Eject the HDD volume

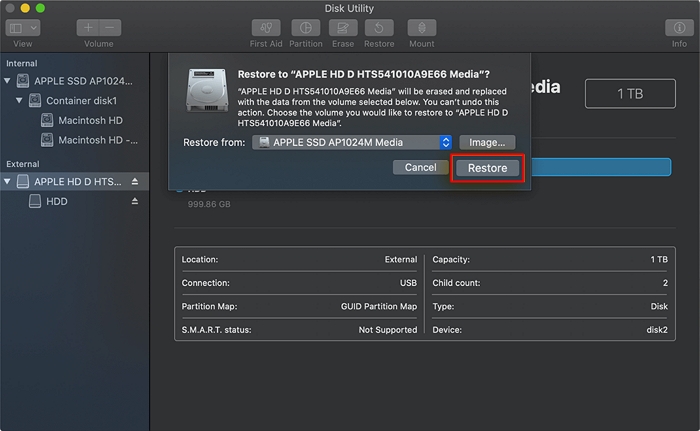pyautogui.click(x=135, y=202)
